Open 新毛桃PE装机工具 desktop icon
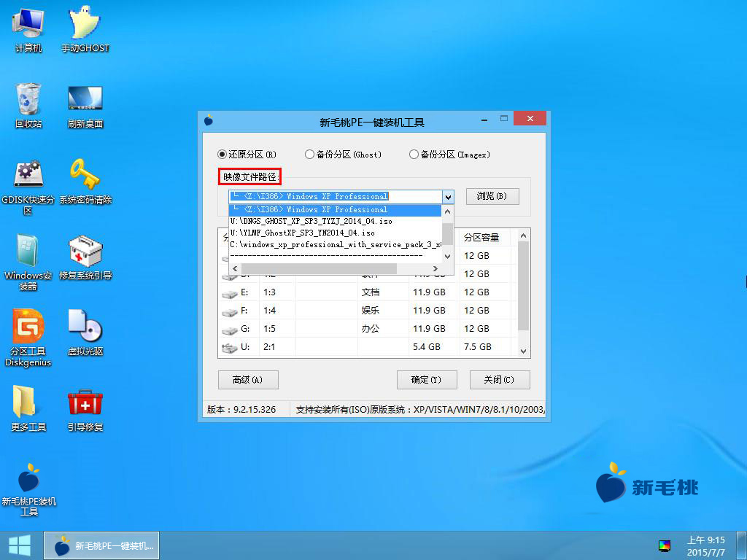This screenshot has width=747, height=560. (28, 489)
